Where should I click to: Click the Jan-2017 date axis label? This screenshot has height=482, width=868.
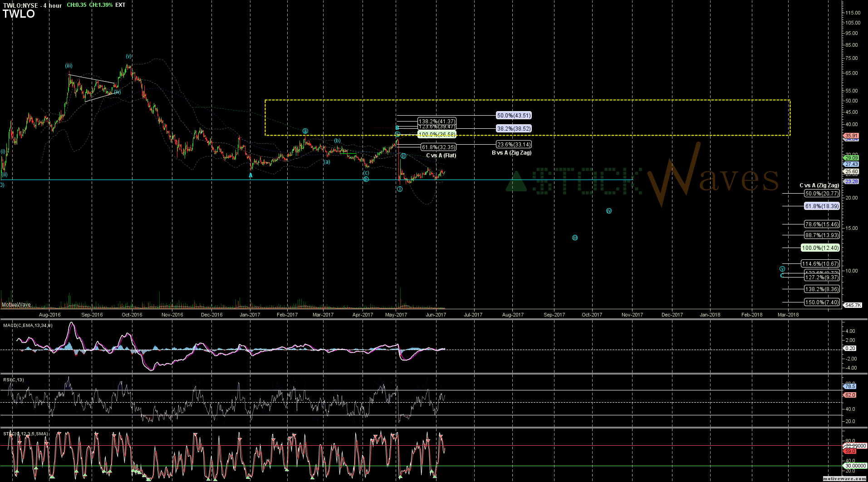[x=250, y=315]
